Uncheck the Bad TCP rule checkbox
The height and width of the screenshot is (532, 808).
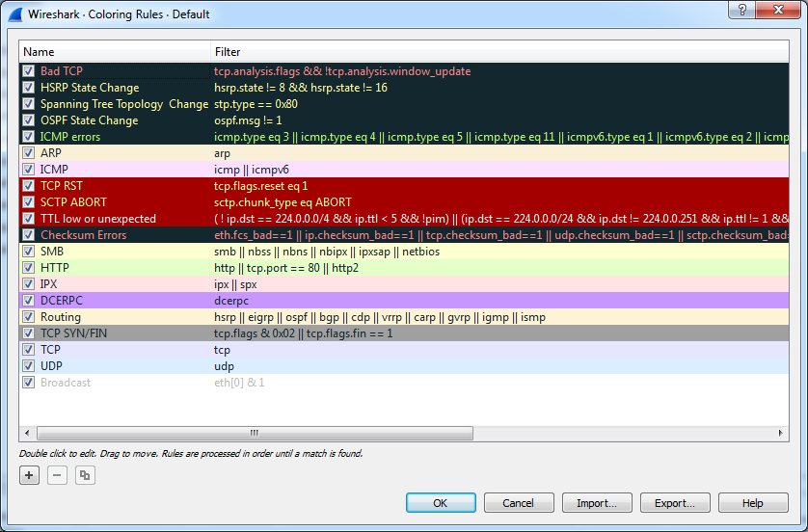tap(29, 71)
